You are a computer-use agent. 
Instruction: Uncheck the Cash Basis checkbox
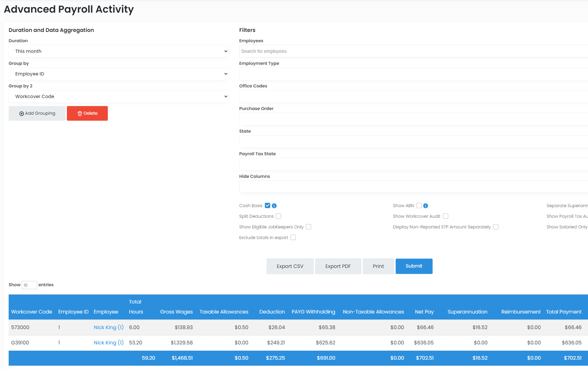[x=268, y=205]
